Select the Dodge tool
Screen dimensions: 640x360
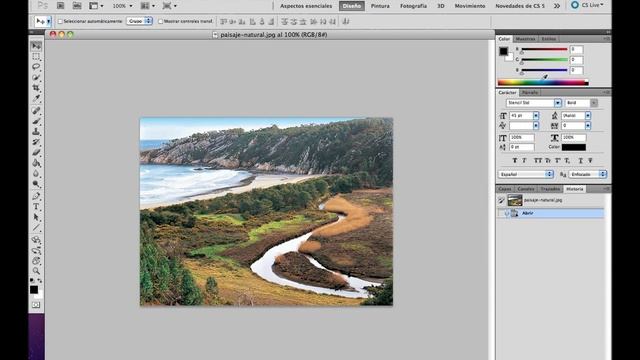coord(36,184)
